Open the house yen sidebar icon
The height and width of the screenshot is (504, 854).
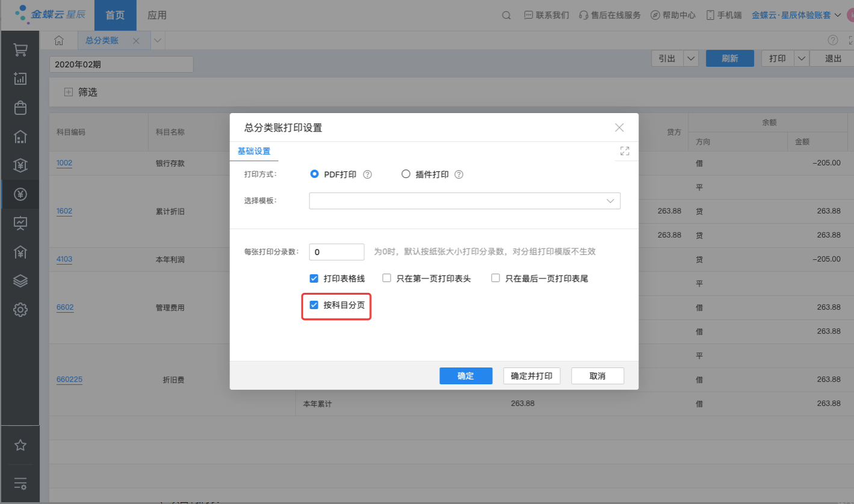(20, 252)
